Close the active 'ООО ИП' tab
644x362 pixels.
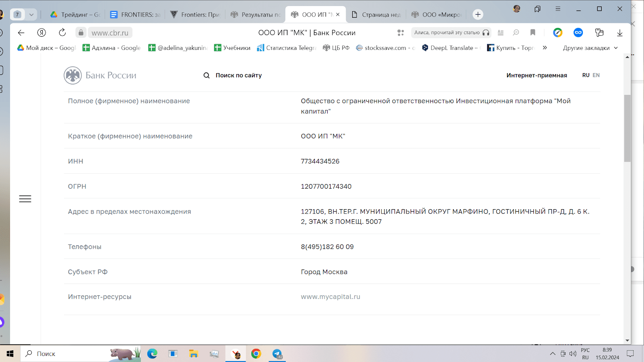(x=338, y=14)
